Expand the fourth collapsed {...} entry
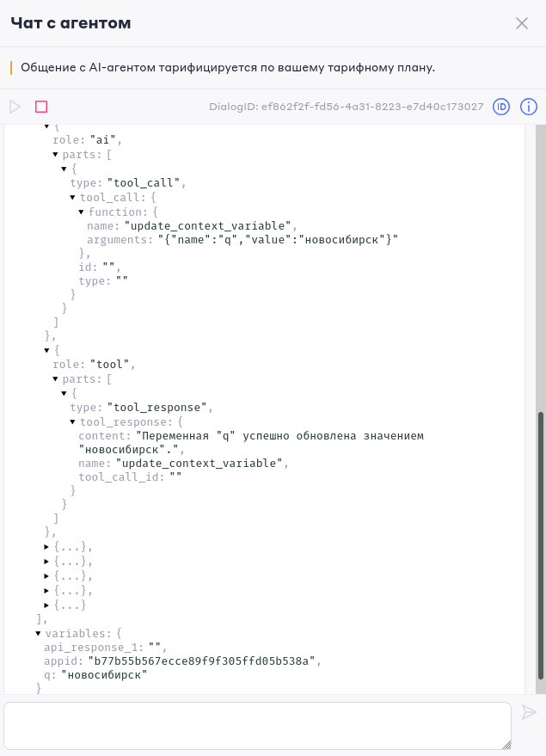The width and height of the screenshot is (546, 756). (x=46, y=590)
